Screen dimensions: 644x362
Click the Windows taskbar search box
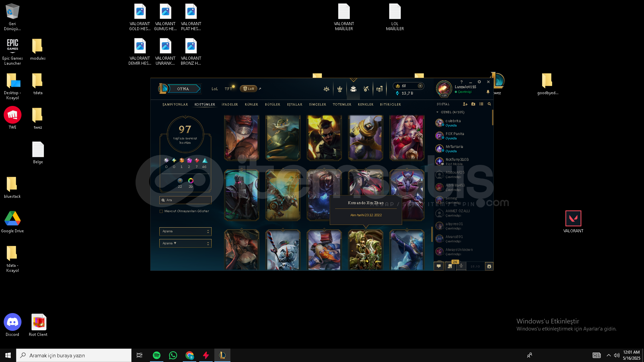[x=74, y=355]
